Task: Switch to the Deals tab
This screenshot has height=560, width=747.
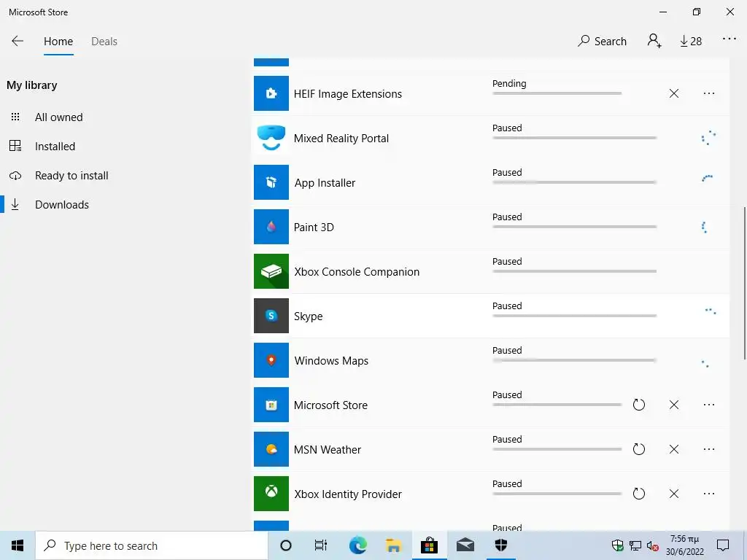Action: click(104, 42)
